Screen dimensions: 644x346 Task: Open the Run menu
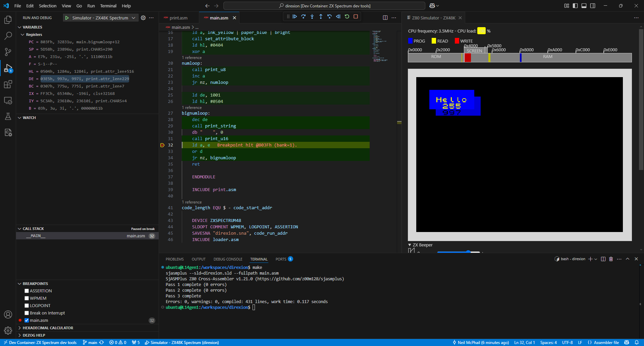(x=91, y=6)
